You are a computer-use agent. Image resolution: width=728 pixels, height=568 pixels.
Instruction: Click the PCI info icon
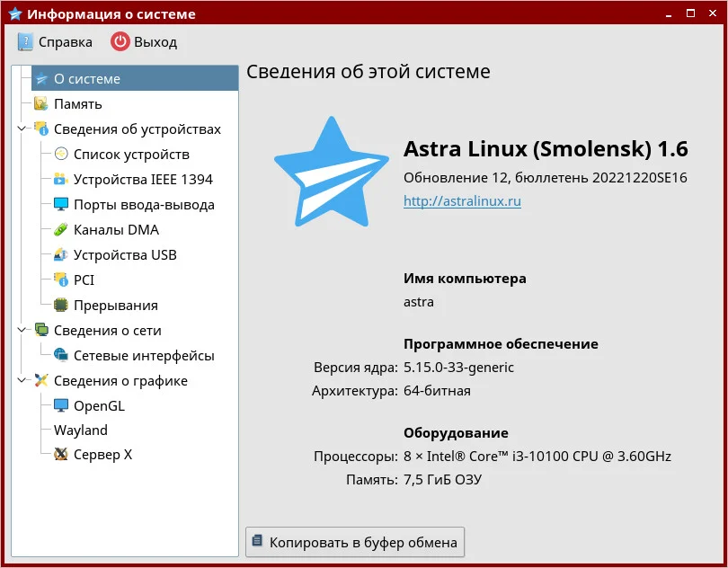(61, 280)
